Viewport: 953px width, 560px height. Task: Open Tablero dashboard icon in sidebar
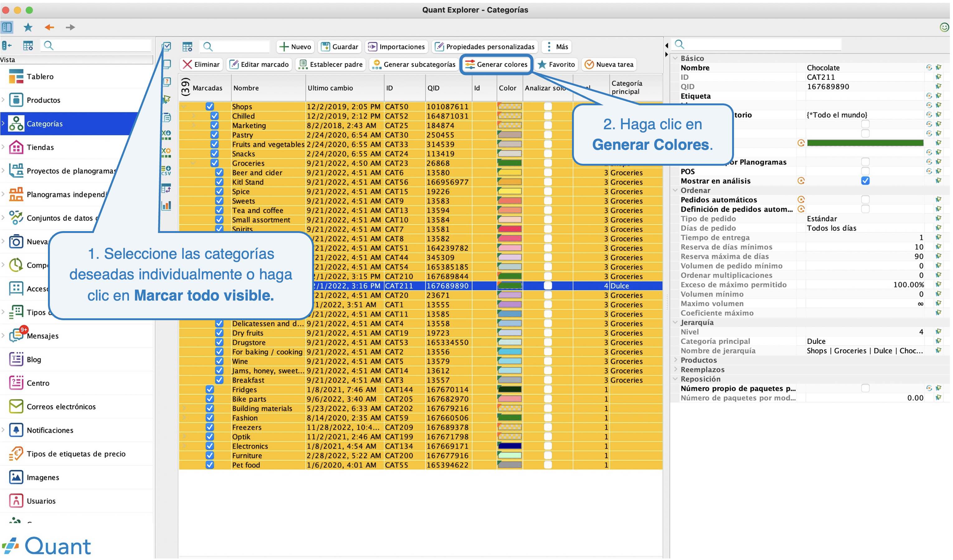click(x=16, y=76)
